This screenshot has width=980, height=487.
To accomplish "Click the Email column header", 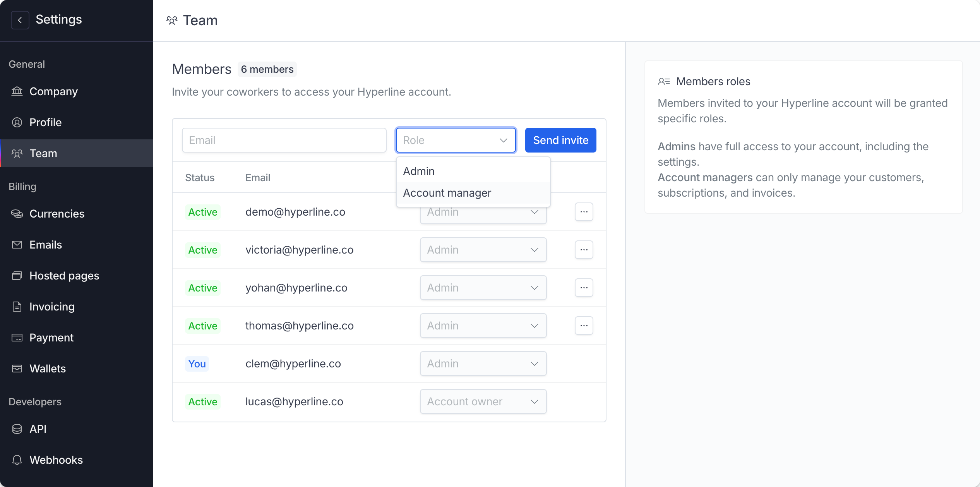I will (258, 178).
